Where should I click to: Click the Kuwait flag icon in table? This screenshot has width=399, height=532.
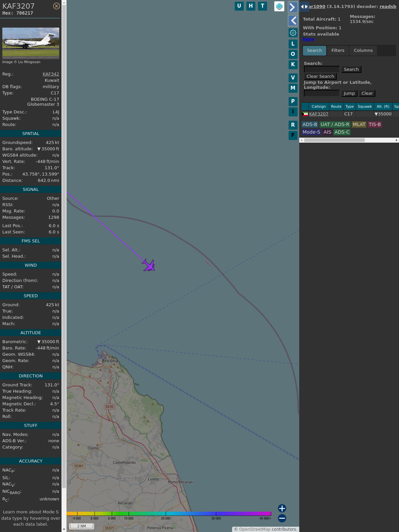tap(305, 114)
